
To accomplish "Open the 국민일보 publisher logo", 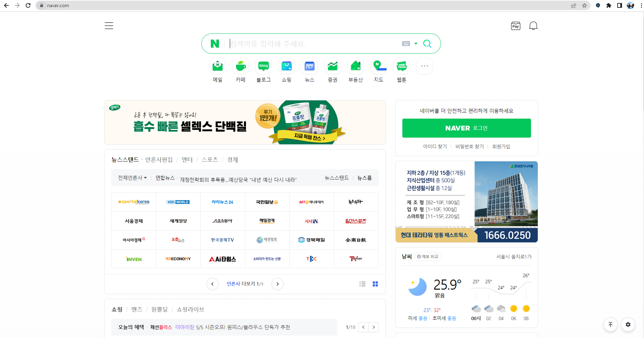I will click(267, 202).
